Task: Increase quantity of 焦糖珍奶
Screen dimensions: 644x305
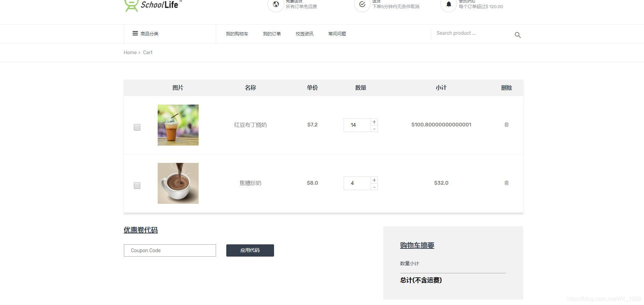Action: click(x=374, y=180)
